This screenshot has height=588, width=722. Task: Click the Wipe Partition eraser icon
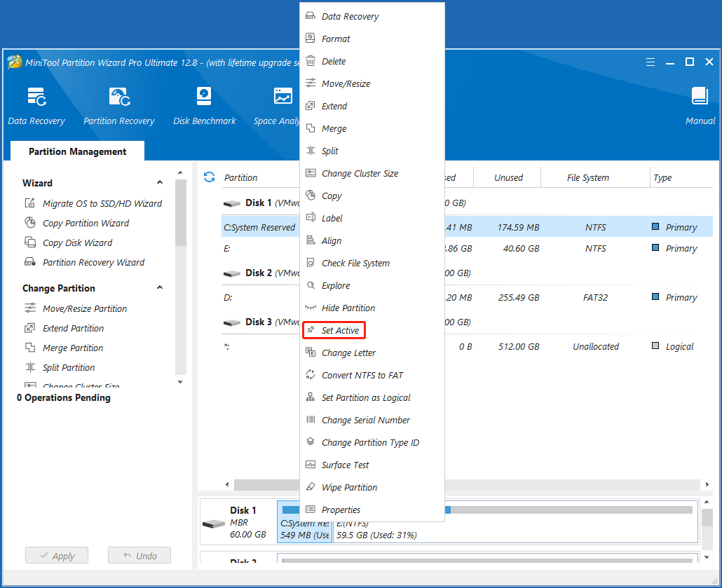(311, 487)
